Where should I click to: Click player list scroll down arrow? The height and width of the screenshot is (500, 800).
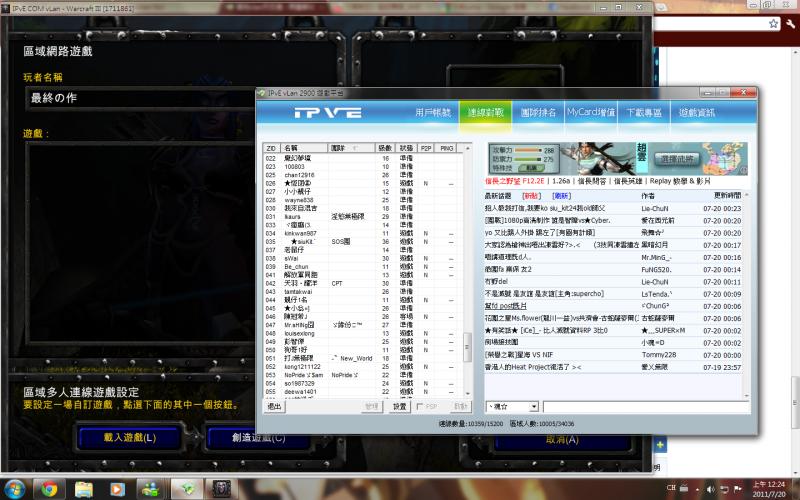coord(467,393)
